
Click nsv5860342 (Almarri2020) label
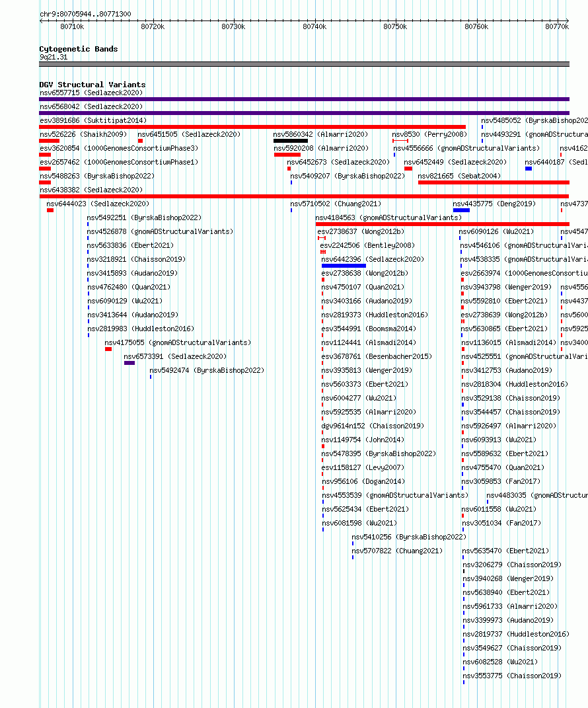click(320, 135)
